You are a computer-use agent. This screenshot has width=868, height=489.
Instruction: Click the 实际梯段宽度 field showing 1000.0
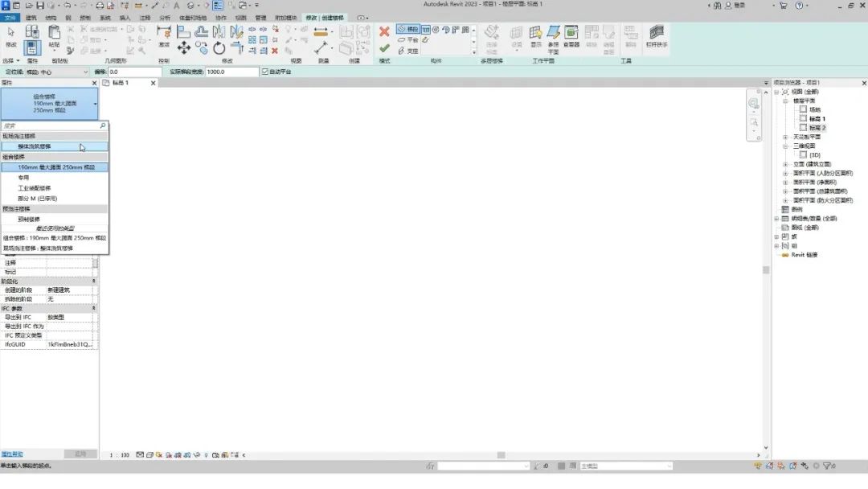coord(232,72)
